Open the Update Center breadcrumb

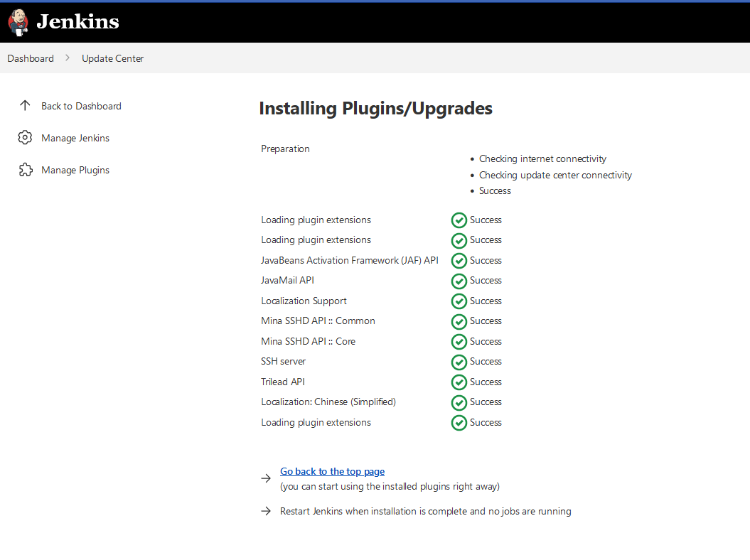112,58
